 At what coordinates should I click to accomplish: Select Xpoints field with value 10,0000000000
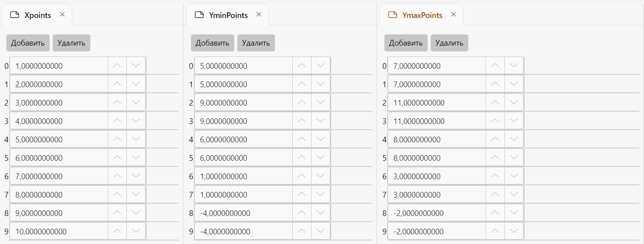coord(59,231)
